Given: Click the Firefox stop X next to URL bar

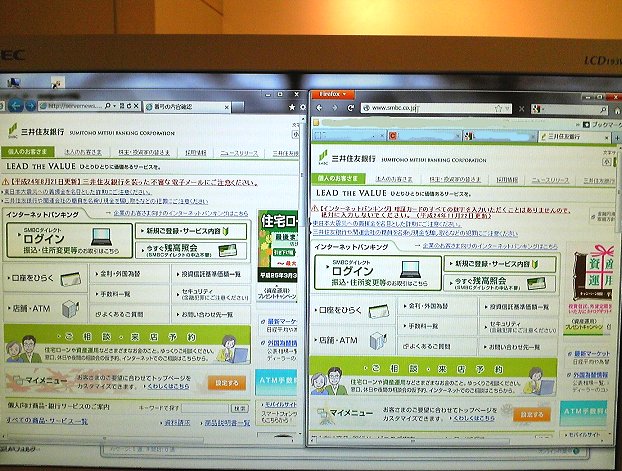Looking at the screenshot, I should pyautogui.click(x=522, y=109).
